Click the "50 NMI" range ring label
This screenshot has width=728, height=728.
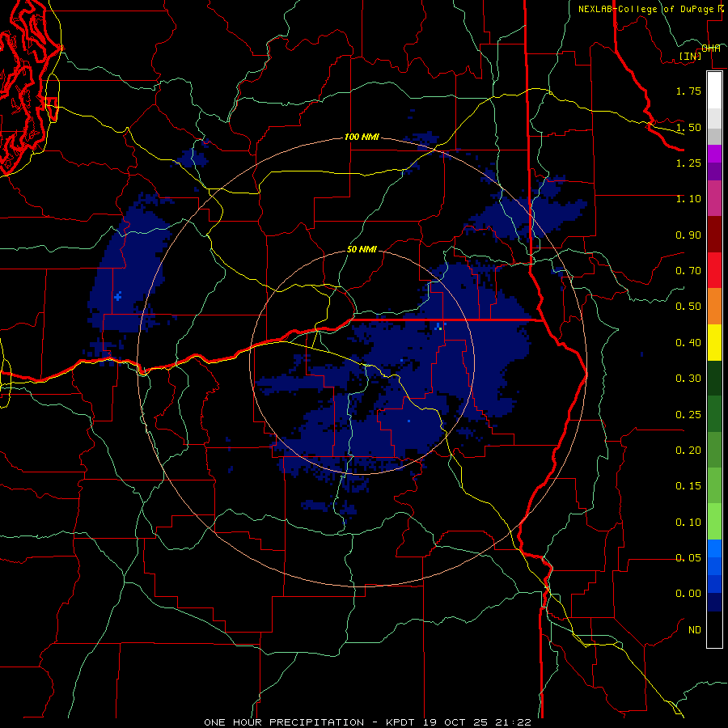362,249
